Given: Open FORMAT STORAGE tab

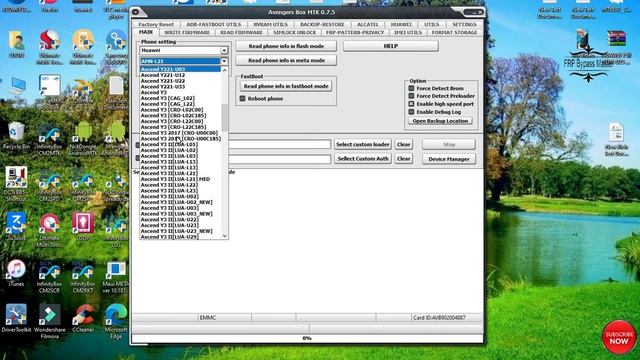Looking at the screenshot, I should (454, 32).
